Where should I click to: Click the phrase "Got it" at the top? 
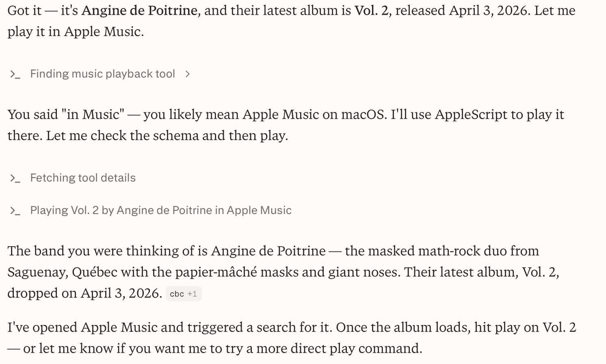pos(24,10)
